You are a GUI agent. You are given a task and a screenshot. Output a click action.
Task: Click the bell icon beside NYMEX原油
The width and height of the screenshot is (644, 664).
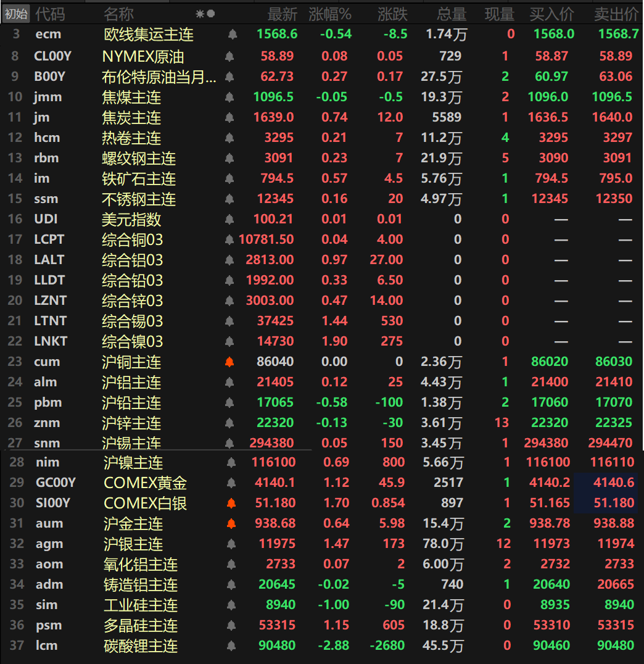pyautogui.click(x=229, y=57)
